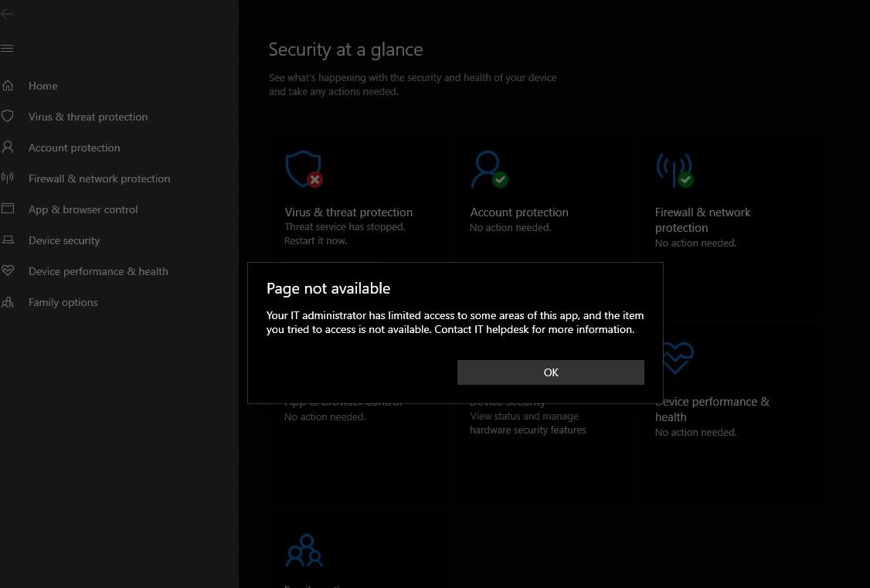870x588 pixels.
Task: Open Home in the sidebar
Action: (42, 86)
